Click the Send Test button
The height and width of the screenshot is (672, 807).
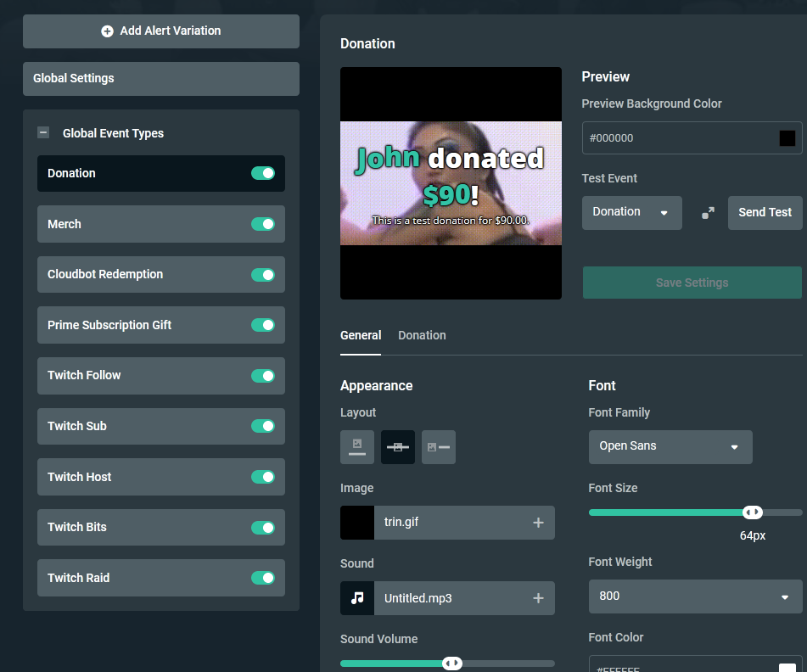pos(765,212)
